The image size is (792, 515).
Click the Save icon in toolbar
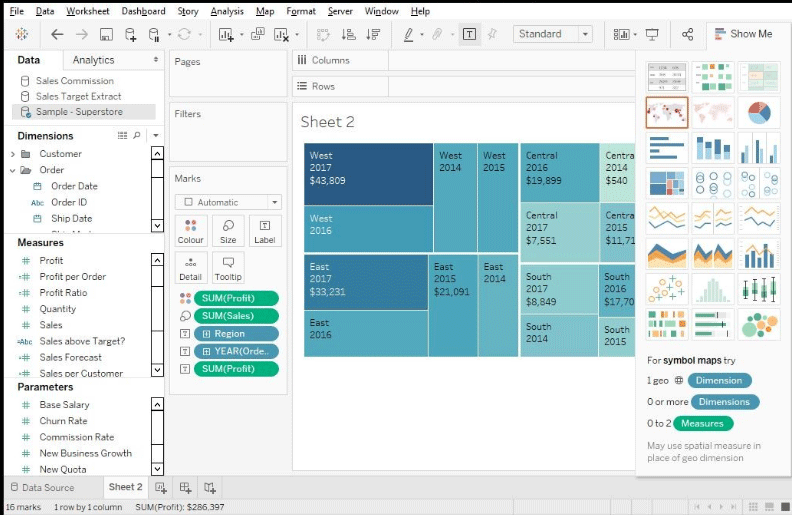coord(105,34)
